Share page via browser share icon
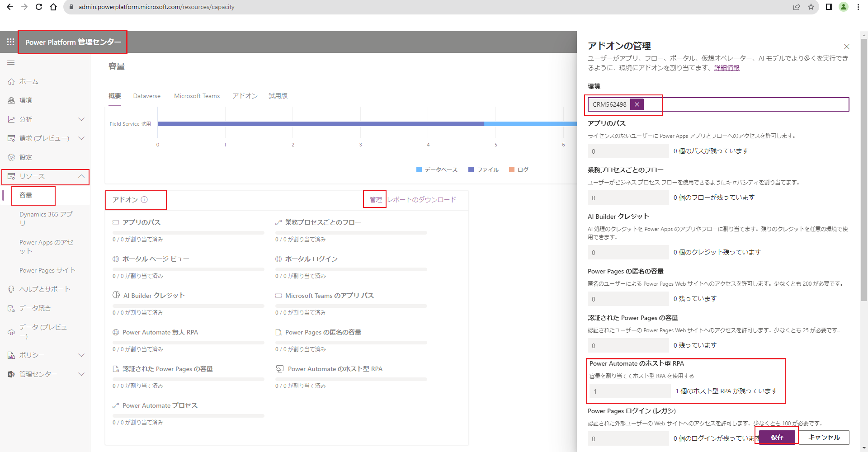868x452 pixels. 797,7
